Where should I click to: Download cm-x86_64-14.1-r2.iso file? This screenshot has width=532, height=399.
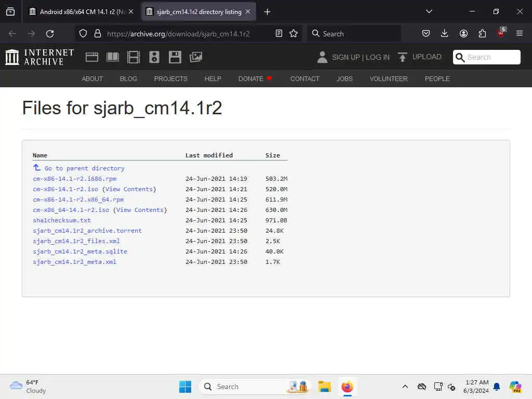(71, 210)
